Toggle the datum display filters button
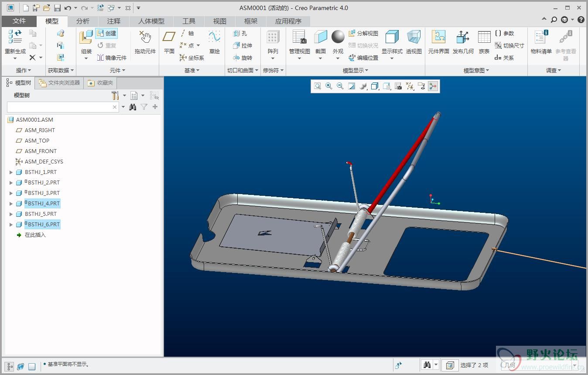588x375 pixels. tap(410, 86)
